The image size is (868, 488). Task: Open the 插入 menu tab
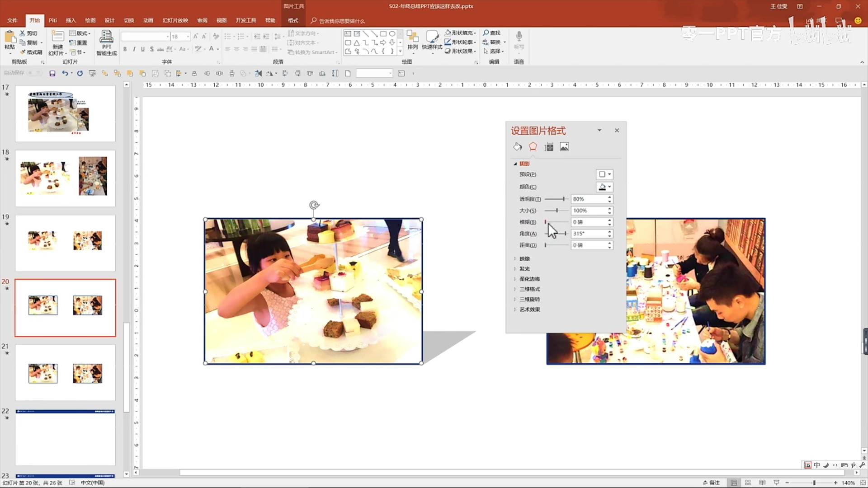(71, 21)
